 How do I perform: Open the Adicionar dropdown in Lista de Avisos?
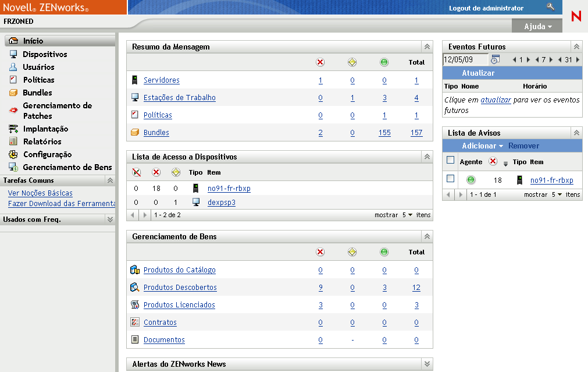[x=482, y=146]
